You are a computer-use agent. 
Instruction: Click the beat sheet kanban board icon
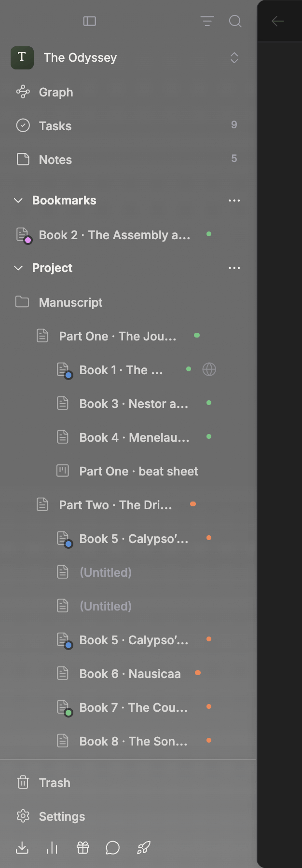[x=63, y=471]
